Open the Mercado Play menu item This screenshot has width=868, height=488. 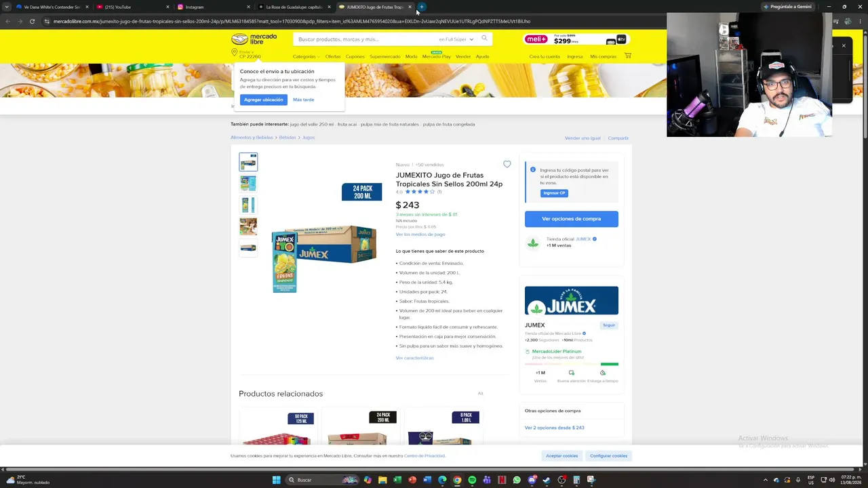point(436,56)
